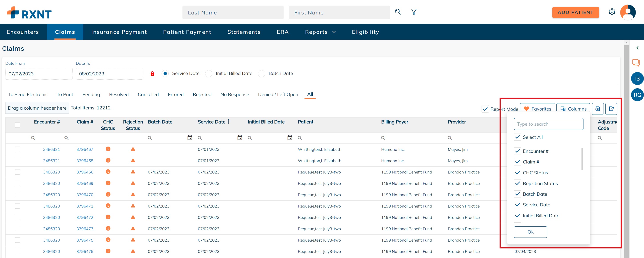Viewport: 644px width, 258px height.
Task: Collapse the right sidebar chevron
Action: [637, 48]
